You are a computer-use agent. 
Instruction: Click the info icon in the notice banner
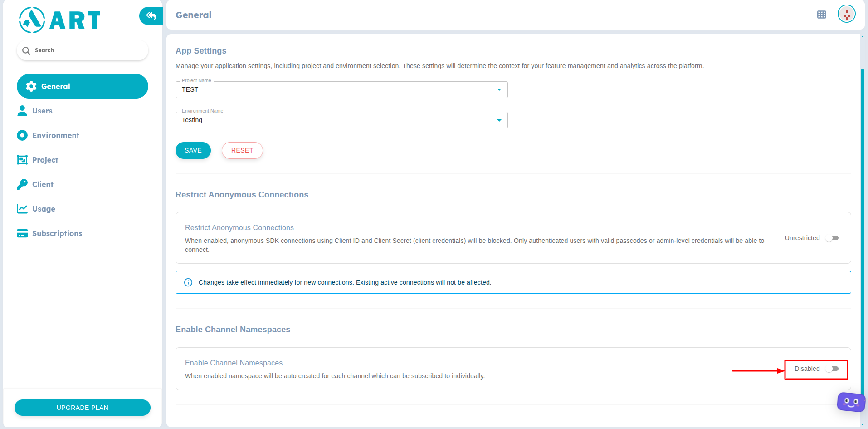click(188, 282)
